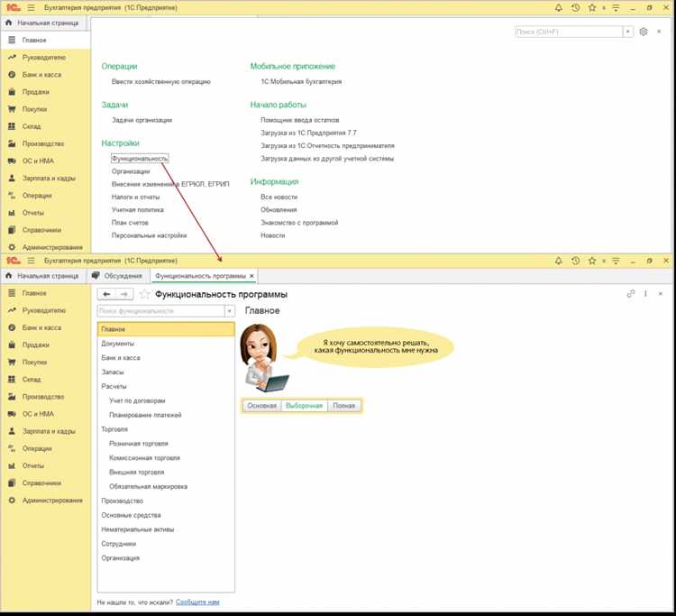Open search settings gear in upper window
The image size is (676, 616).
[x=644, y=32]
